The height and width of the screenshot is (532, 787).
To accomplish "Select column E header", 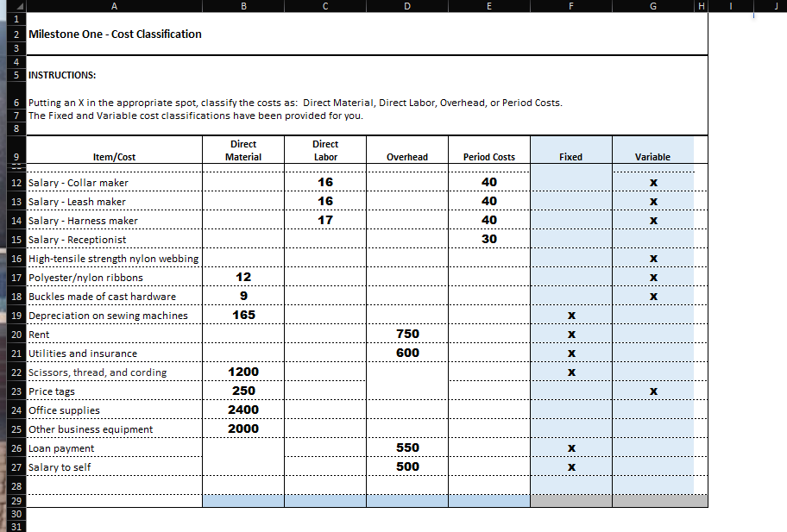I will [488, 5].
